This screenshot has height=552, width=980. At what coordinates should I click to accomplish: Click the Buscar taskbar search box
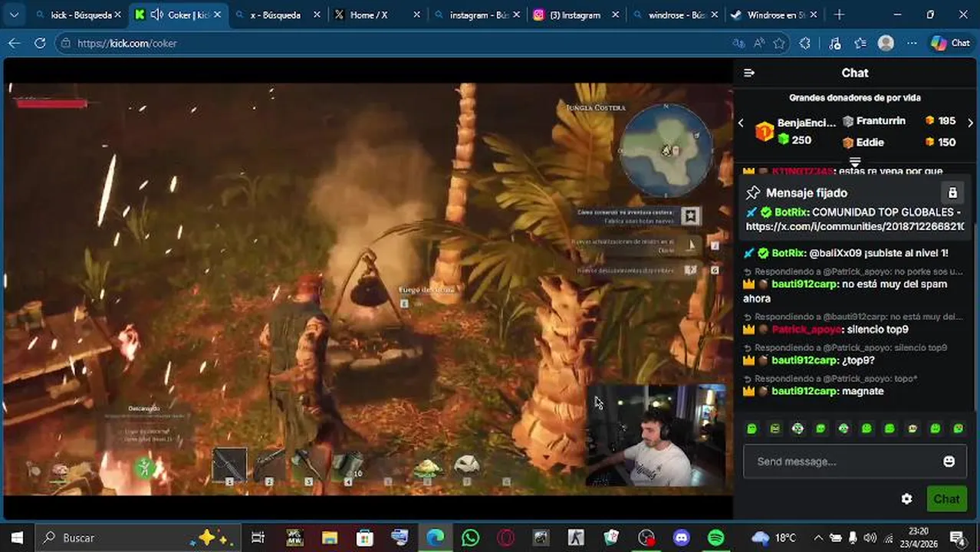[138, 537]
